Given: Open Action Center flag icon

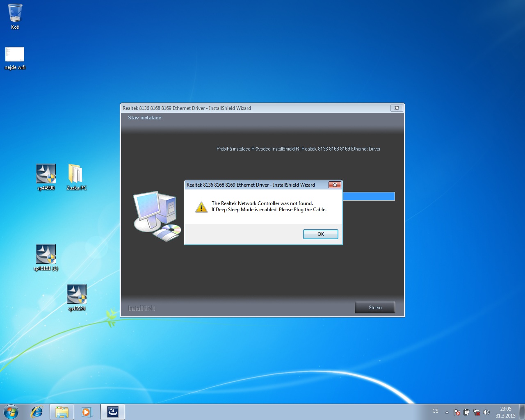Looking at the screenshot, I should click(x=457, y=412).
